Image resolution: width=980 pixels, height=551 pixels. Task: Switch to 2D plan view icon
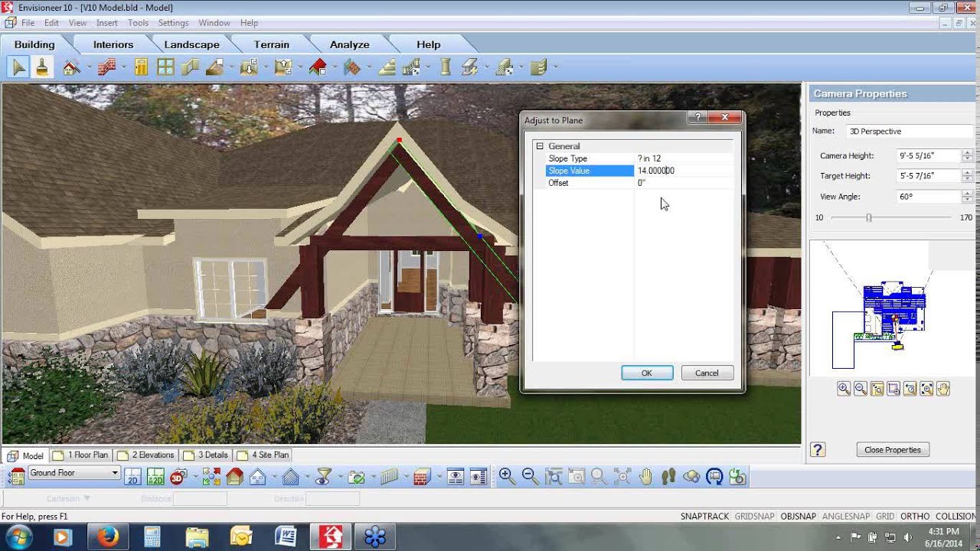click(132, 478)
